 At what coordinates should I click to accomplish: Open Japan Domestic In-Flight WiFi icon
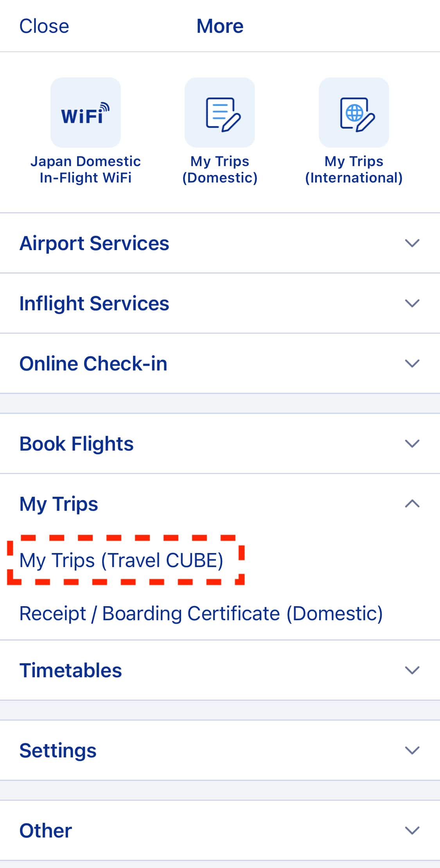click(x=86, y=113)
